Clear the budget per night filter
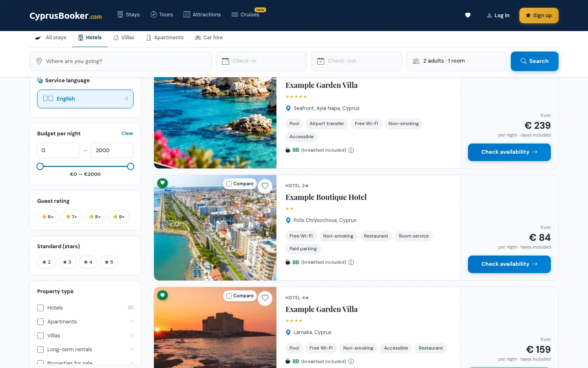This screenshot has width=588, height=368. point(127,134)
